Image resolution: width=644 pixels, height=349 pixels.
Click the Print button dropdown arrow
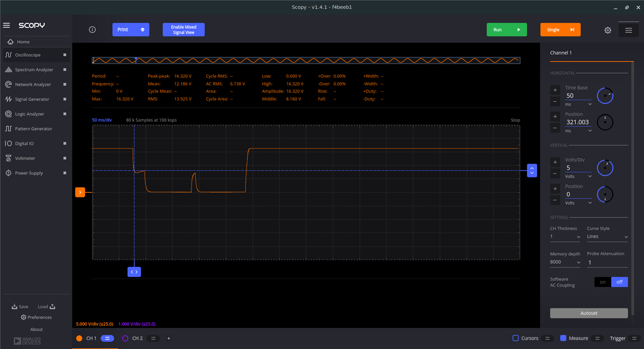point(142,30)
